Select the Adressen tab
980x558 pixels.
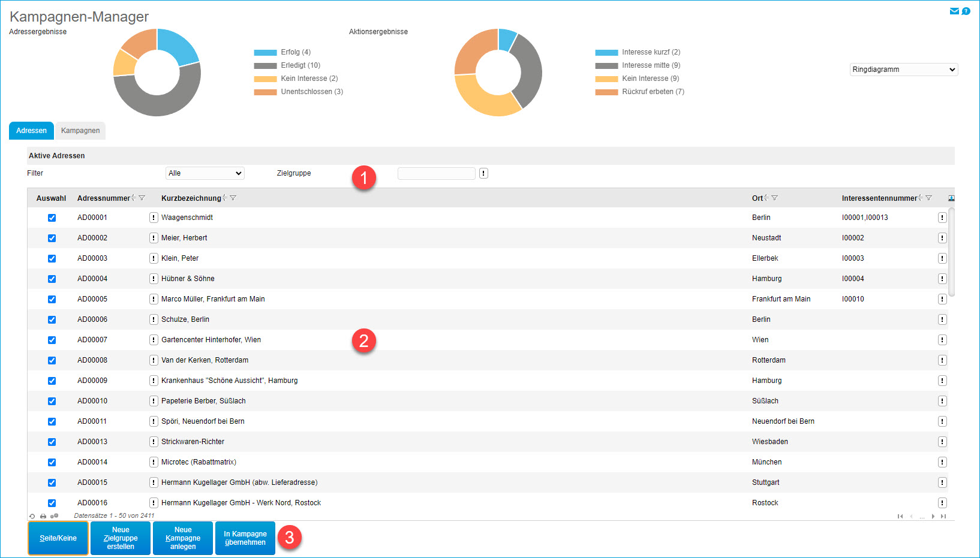(31, 131)
